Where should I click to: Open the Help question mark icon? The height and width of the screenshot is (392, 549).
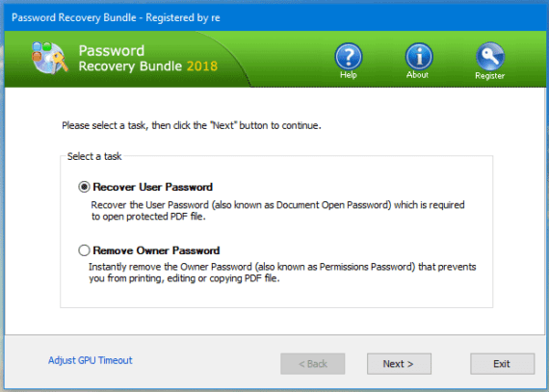tap(349, 57)
